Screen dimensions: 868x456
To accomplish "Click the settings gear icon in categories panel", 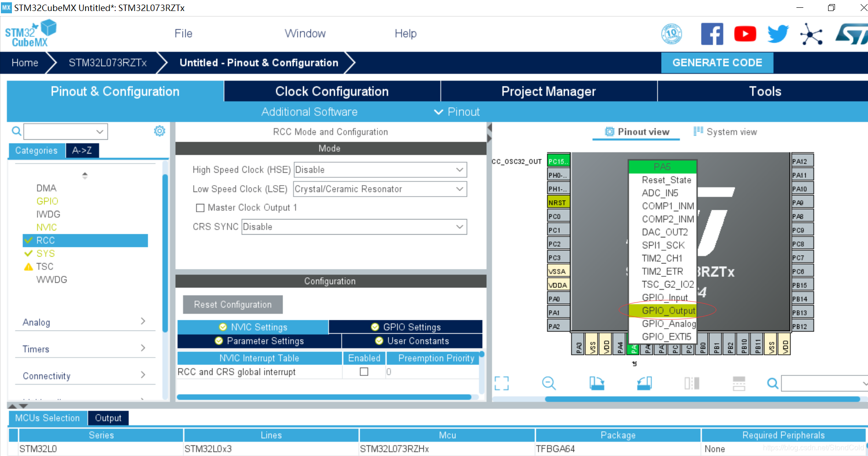I will click(x=159, y=131).
